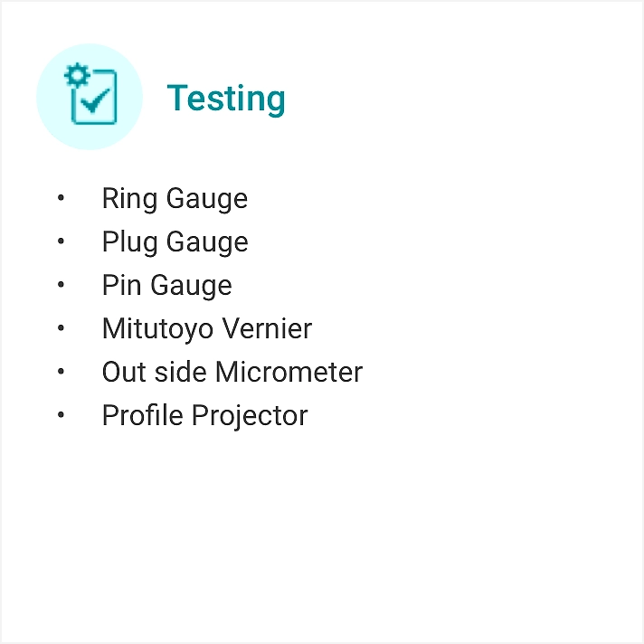Click the bullet beside Ring Gauge
Image resolution: width=644 pixels, height=644 pixels.
coord(61,198)
